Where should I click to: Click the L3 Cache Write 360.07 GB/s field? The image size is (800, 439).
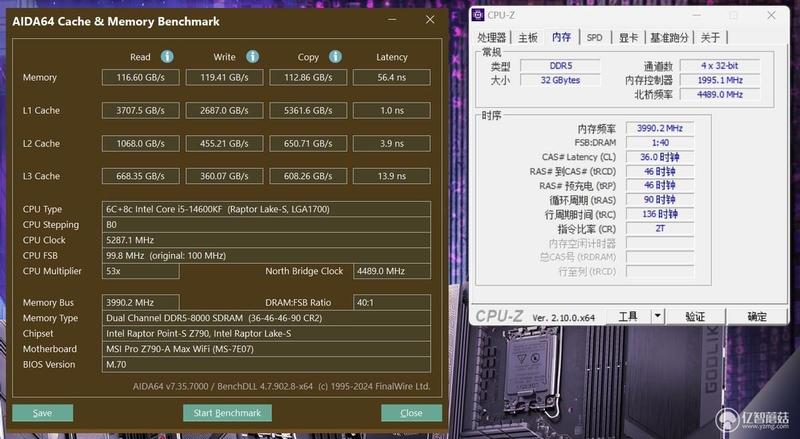coord(224,176)
